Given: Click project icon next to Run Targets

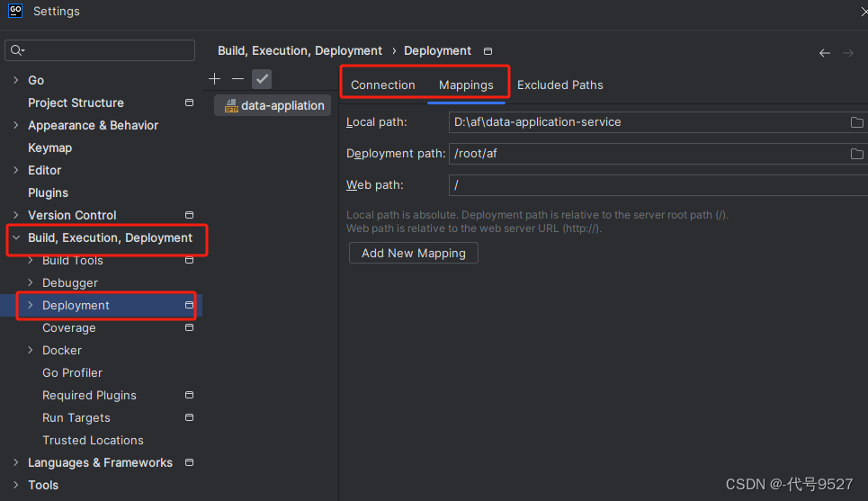Looking at the screenshot, I should pyautogui.click(x=189, y=417).
